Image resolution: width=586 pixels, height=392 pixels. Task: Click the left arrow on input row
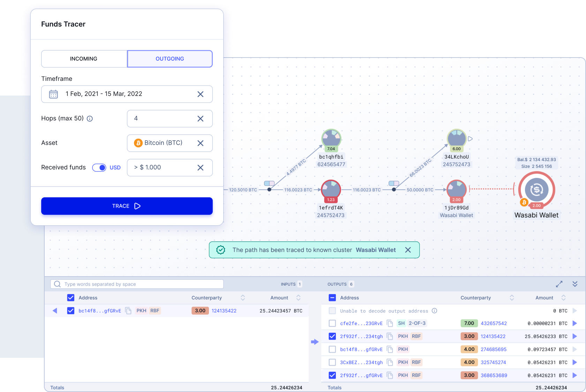(55, 311)
